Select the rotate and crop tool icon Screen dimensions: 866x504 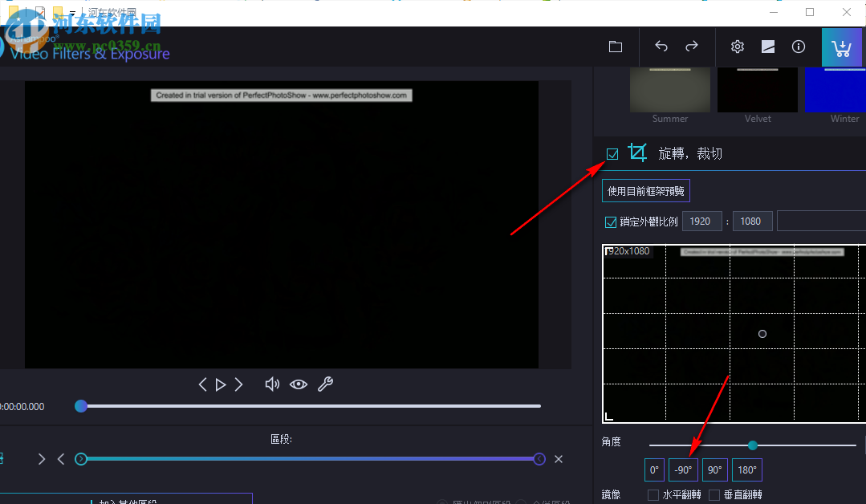(637, 152)
